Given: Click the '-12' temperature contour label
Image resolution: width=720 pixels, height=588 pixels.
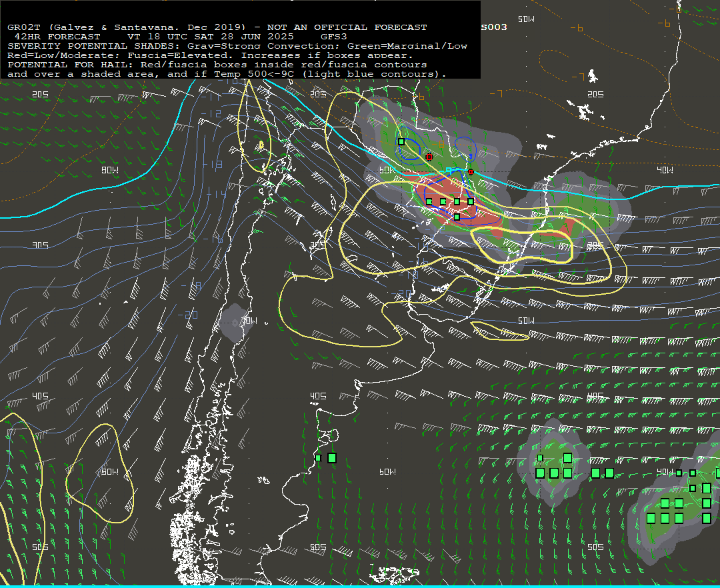Looking at the screenshot, I should pos(211,113).
